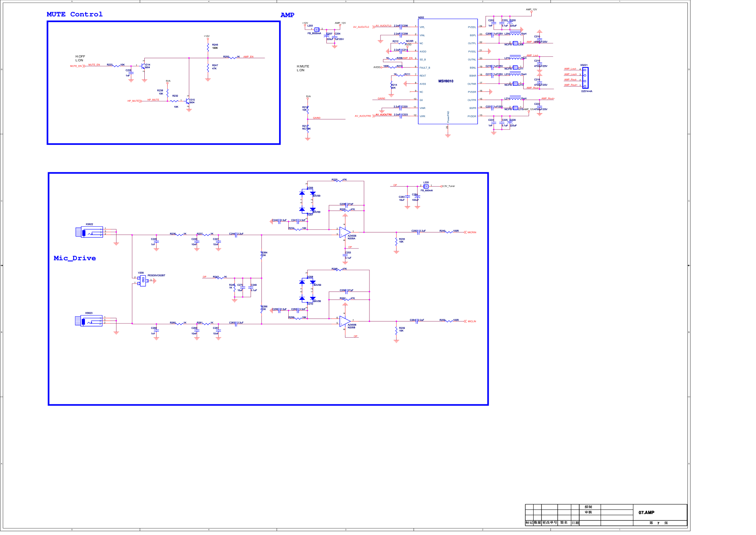
Task: Click the "FAULT_B" pin name
Action: click(x=425, y=68)
